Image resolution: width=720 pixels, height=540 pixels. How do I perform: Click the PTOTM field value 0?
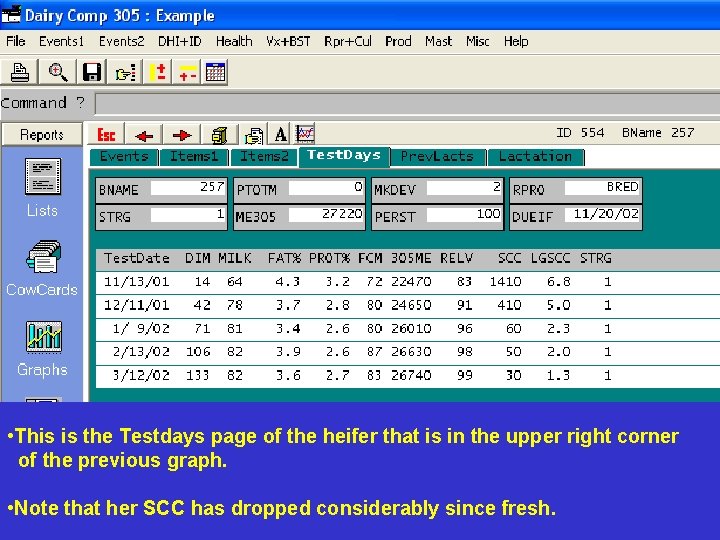(x=326, y=187)
